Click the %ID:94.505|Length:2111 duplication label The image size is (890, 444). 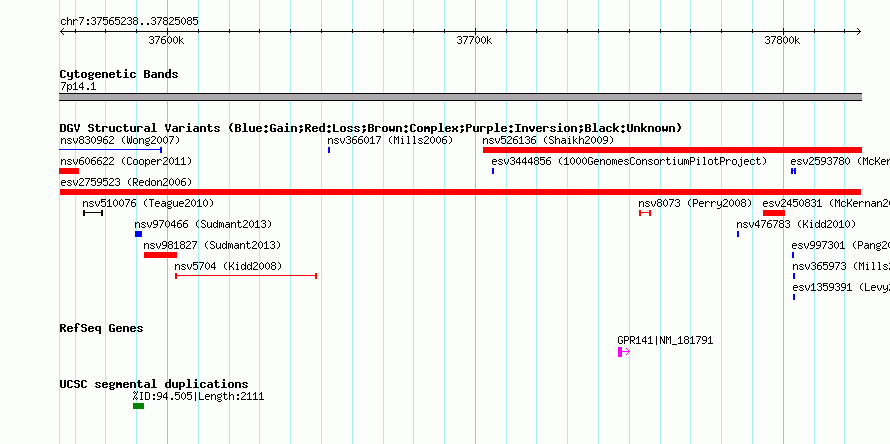pyautogui.click(x=199, y=397)
